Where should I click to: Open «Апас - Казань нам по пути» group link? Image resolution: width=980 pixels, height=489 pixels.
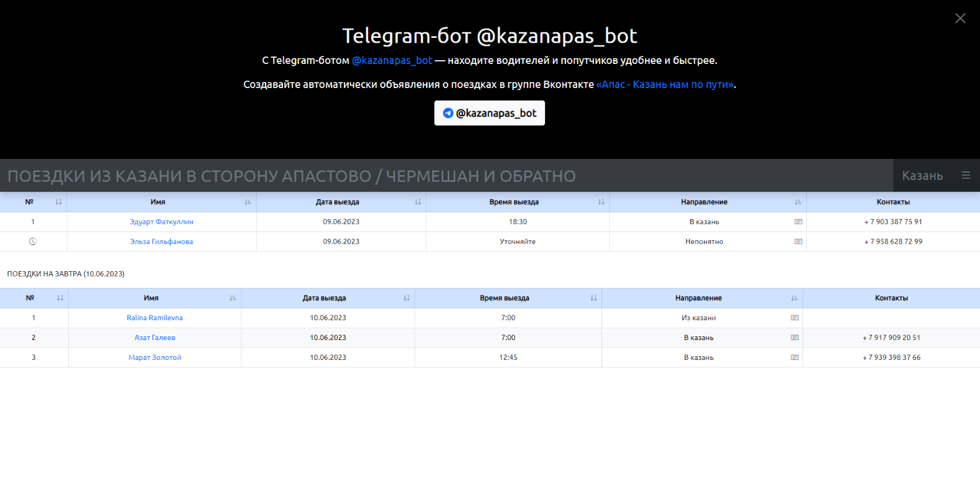665,84
